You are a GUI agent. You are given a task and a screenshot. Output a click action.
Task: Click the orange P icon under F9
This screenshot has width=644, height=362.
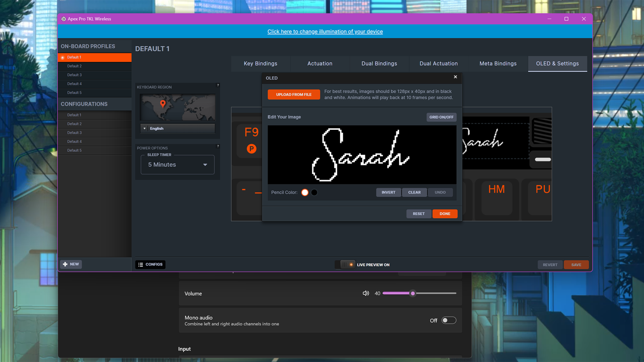point(252,149)
